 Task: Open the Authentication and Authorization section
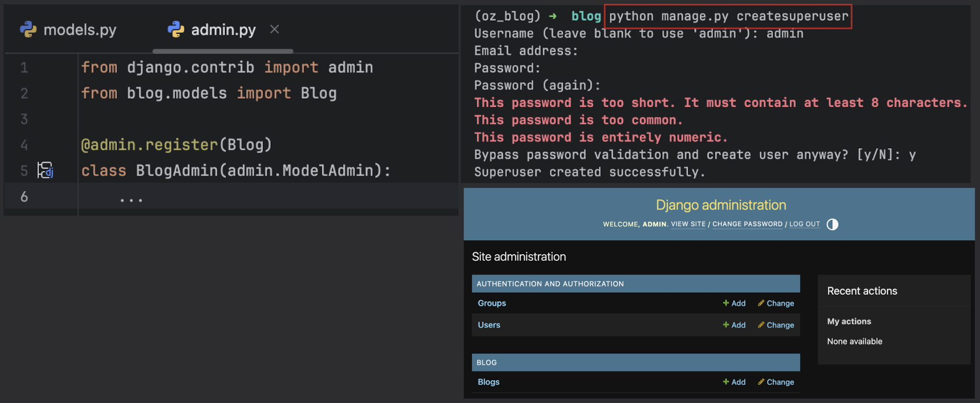point(550,284)
